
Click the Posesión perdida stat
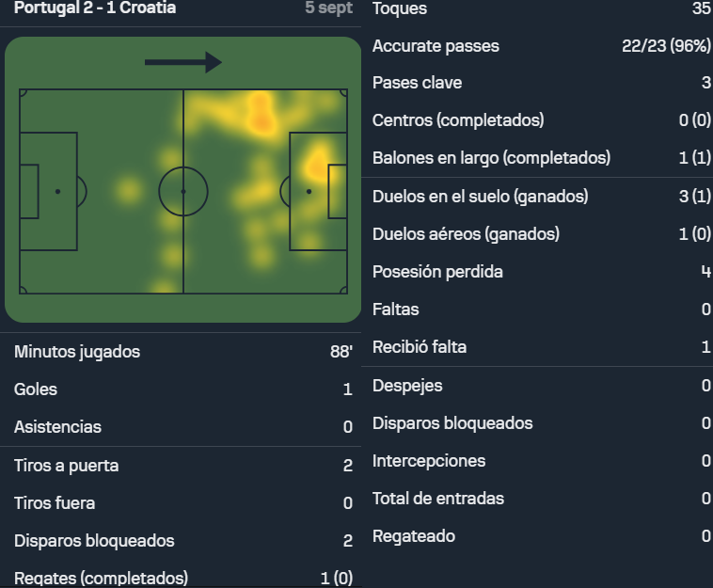[541, 272]
